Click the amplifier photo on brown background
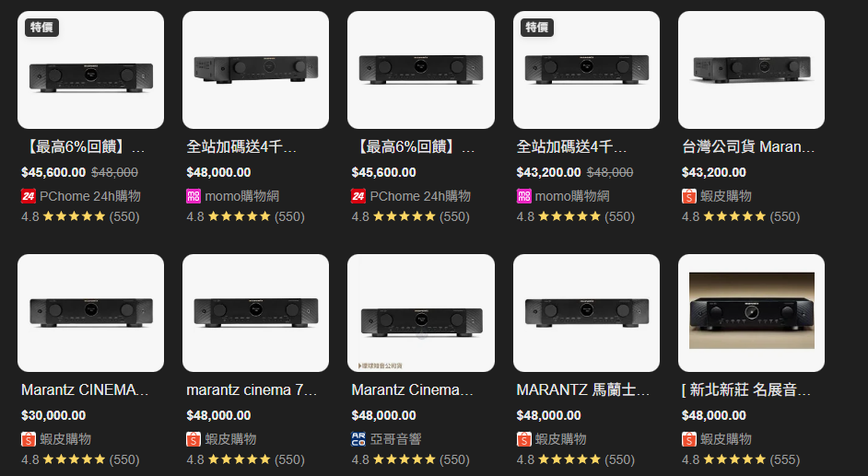Screen dimensions: 868x476 pos(751,310)
